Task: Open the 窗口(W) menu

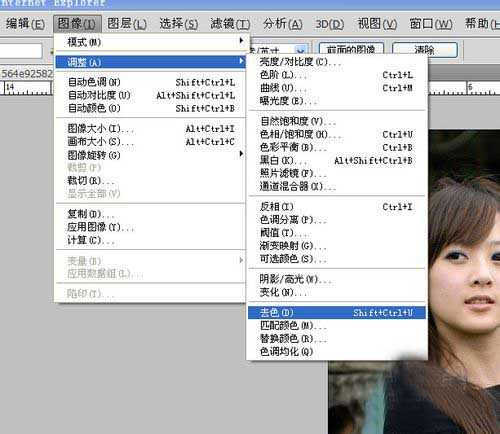Action: click(x=431, y=24)
